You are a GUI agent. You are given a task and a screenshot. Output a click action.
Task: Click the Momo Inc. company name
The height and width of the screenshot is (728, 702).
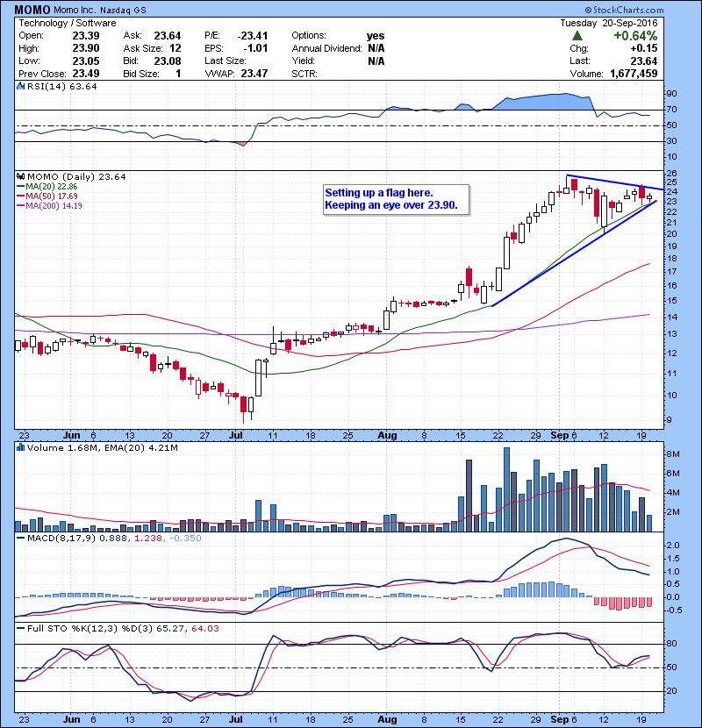pyautogui.click(x=75, y=10)
